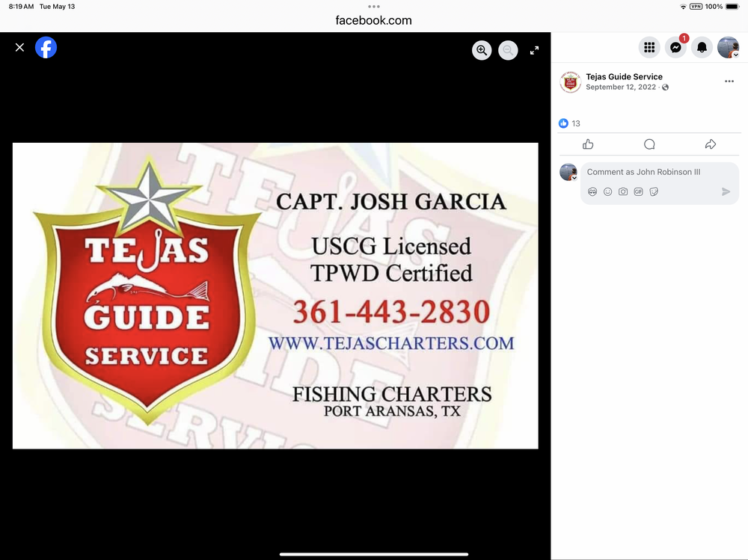This screenshot has height=560, width=748.
Task: Open the notifications bell
Action: [x=702, y=48]
